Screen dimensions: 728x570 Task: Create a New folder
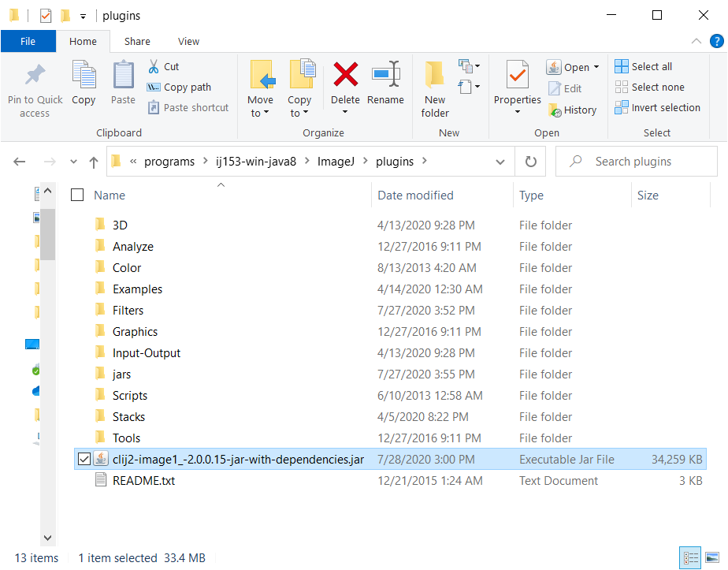click(435, 89)
